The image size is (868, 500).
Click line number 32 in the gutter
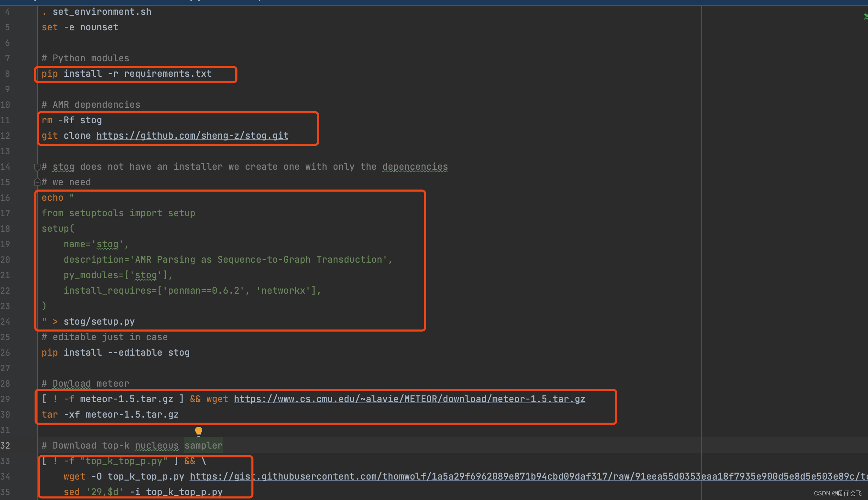[5, 445]
